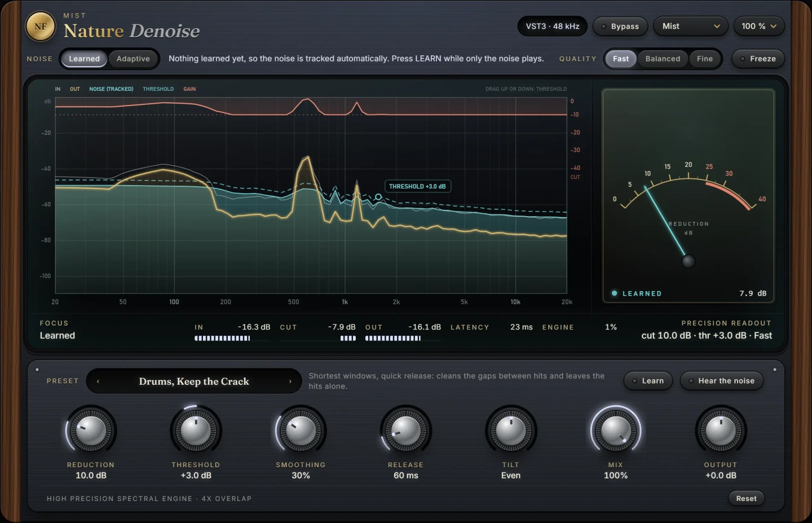Viewport: 812px width, 523px height.
Task: Click the Tilt value Even
Action: [x=511, y=476]
